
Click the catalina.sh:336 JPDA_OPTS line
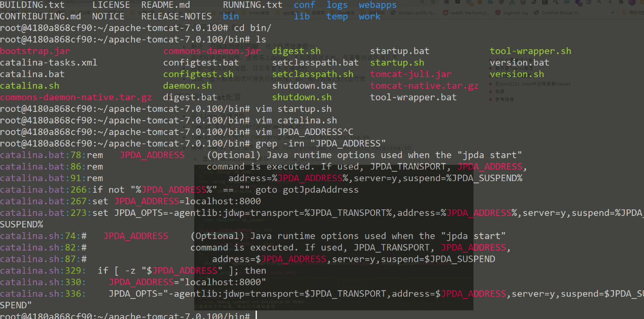[322, 299]
